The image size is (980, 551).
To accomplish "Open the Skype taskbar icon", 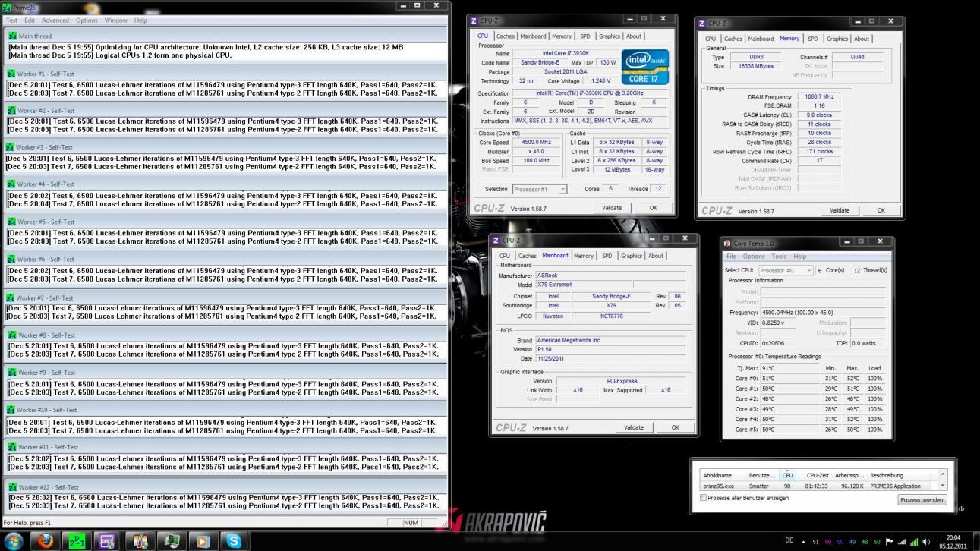I will click(233, 540).
